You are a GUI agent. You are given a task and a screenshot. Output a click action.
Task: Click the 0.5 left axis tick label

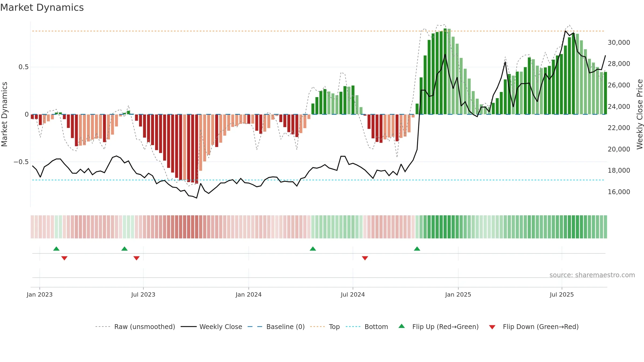[24, 67]
